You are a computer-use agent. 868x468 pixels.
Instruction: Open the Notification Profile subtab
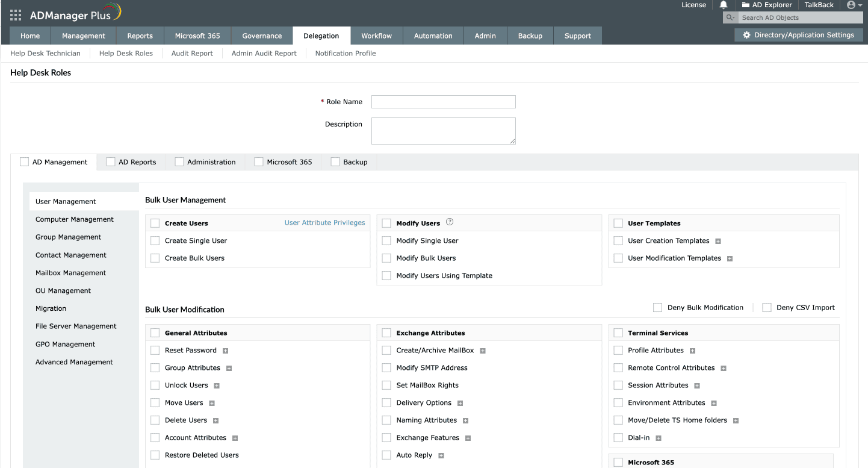tap(346, 53)
